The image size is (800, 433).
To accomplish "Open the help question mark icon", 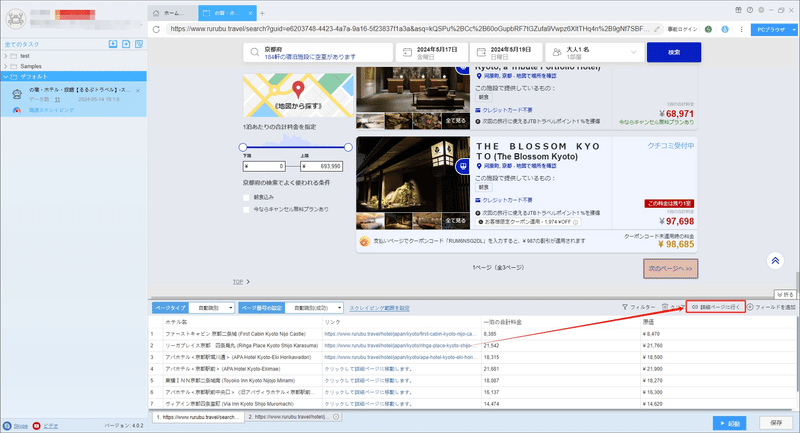I will (749, 10).
